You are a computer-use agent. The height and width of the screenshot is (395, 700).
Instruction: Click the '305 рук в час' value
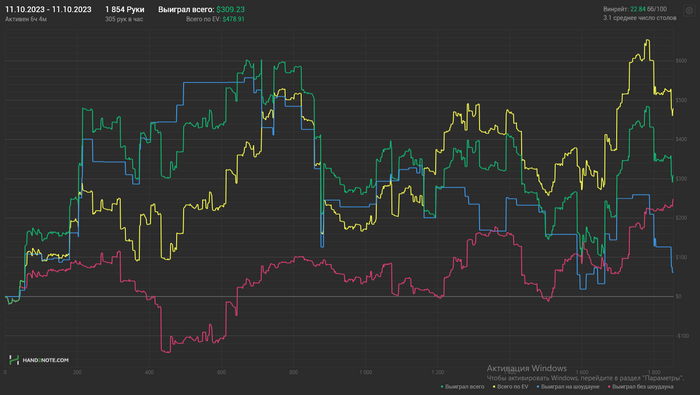(x=124, y=19)
